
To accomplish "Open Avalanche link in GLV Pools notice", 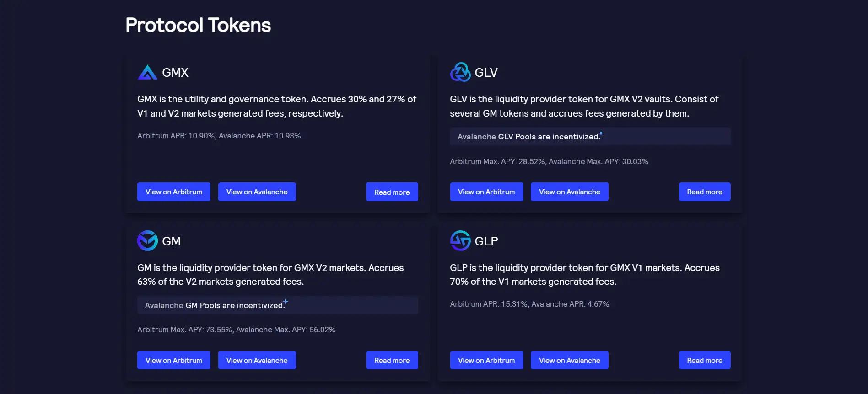I will pyautogui.click(x=476, y=137).
